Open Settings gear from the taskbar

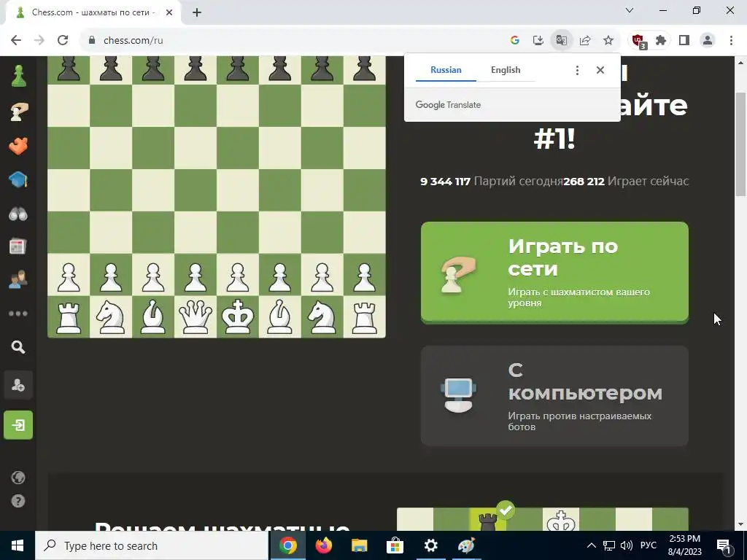(x=430, y=545)
